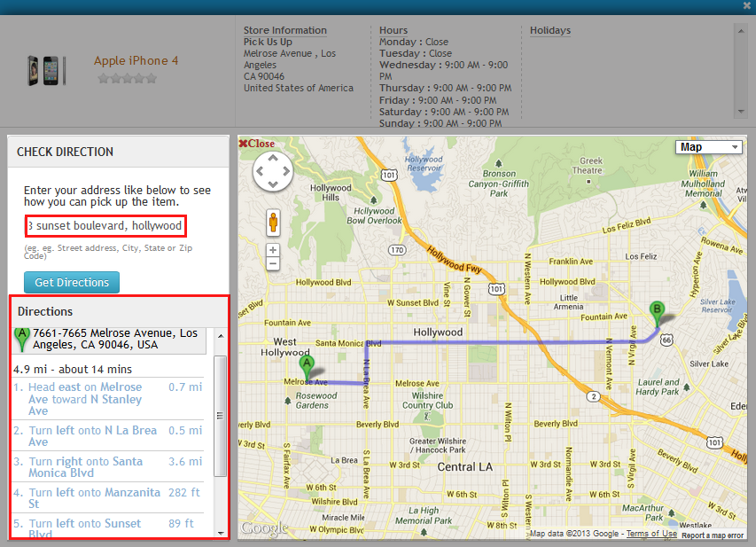The height and width of the screenshot is (547, 756).
Task: Click the Hollywood Reservoir map label
Action: 424,163
